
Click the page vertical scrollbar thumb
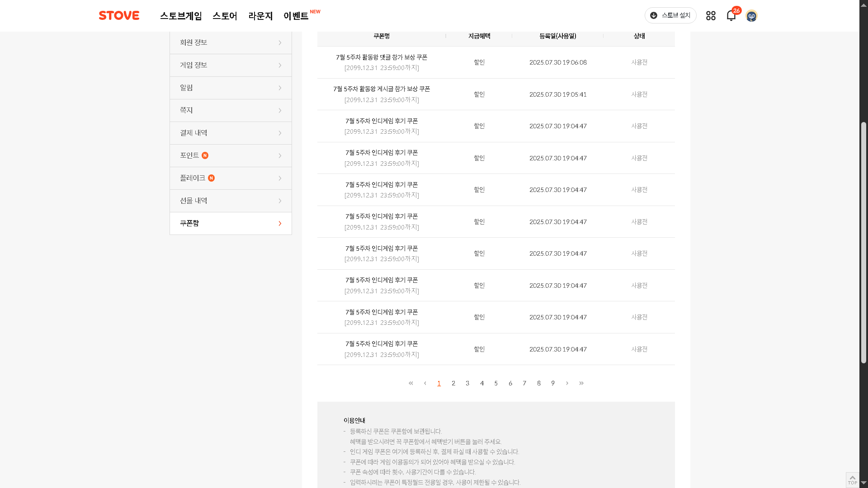tap(863, 243)
